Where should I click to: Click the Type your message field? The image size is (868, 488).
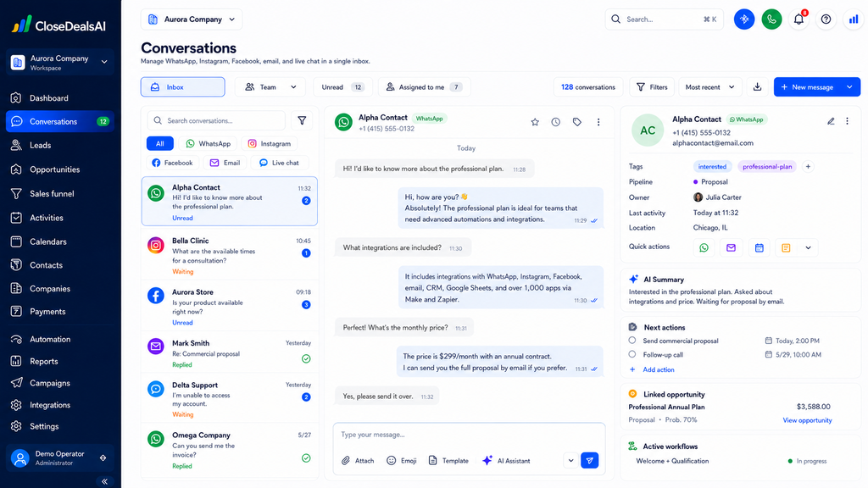pyautogui.click(x=469, y=435)
